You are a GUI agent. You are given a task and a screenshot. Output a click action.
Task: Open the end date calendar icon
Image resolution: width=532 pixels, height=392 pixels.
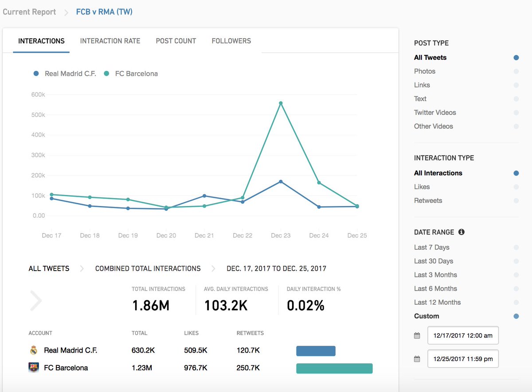click(417, 359)
